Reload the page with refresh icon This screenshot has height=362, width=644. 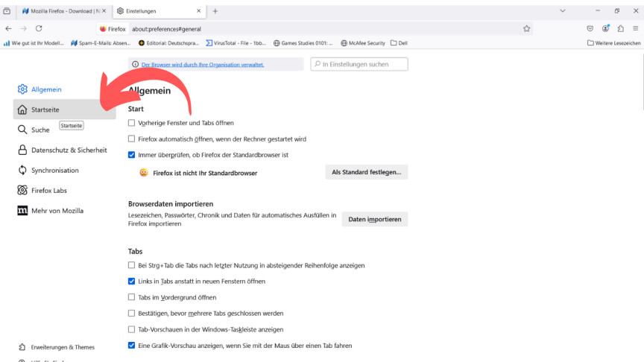(x=39, y=29)
